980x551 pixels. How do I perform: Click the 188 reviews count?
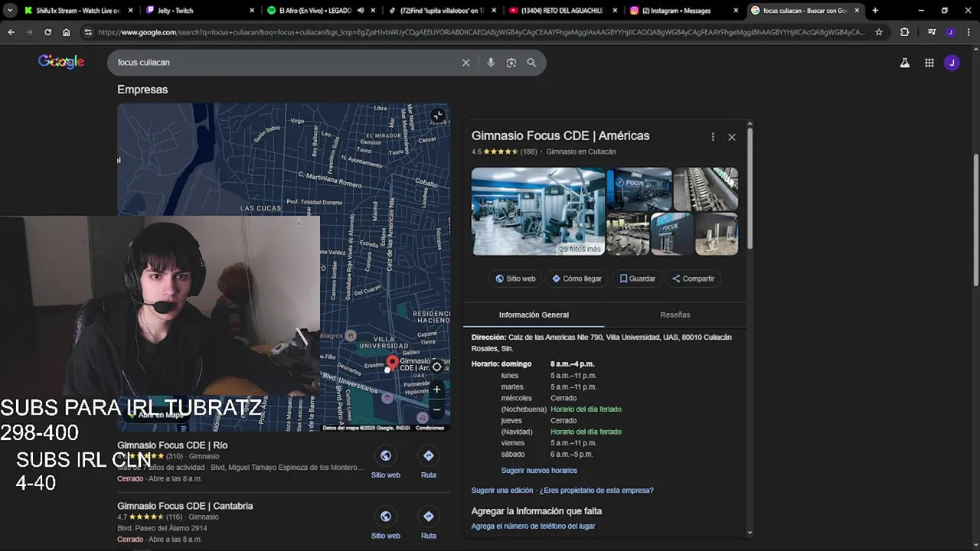click(x=528, y=152)
